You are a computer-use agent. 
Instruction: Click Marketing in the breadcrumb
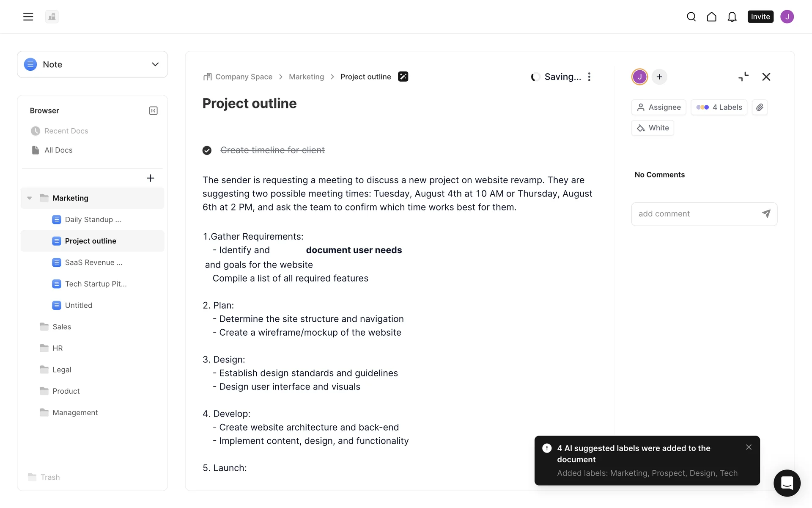click(x=306, y=77)
